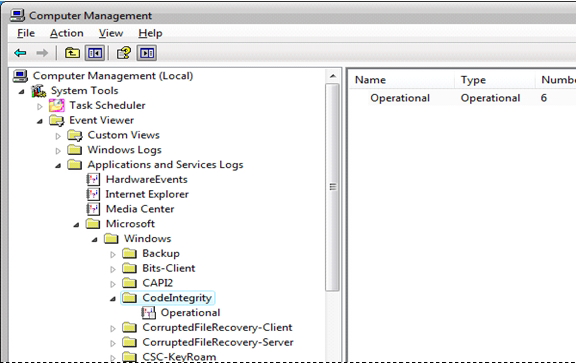Screen dimensions: 576x364
Task: Collapse the System Tools node
Action: tap(22, 91)
